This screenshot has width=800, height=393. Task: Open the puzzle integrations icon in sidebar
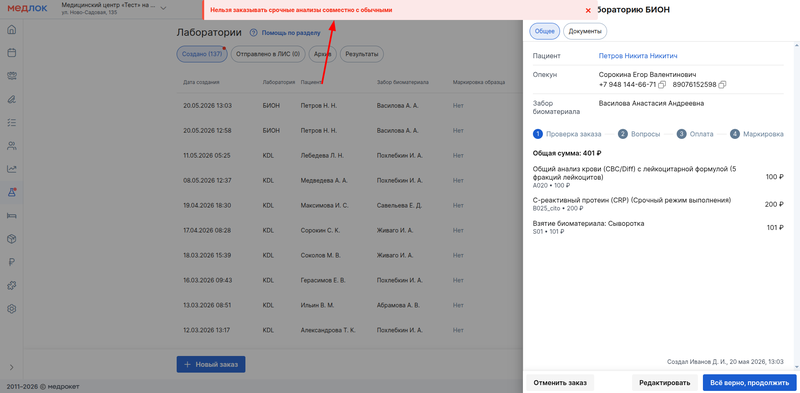(12, 285)
